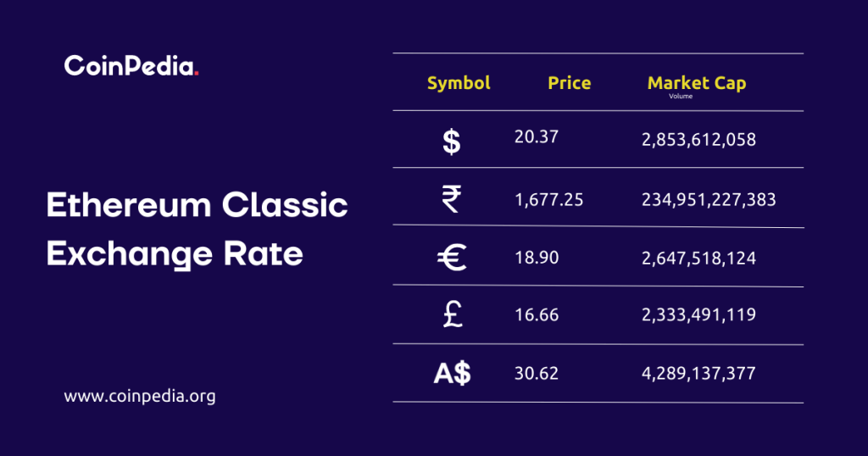Click market cap value 2,853,612,058
This screenshot has width=868, height=456.
[698, 140]
